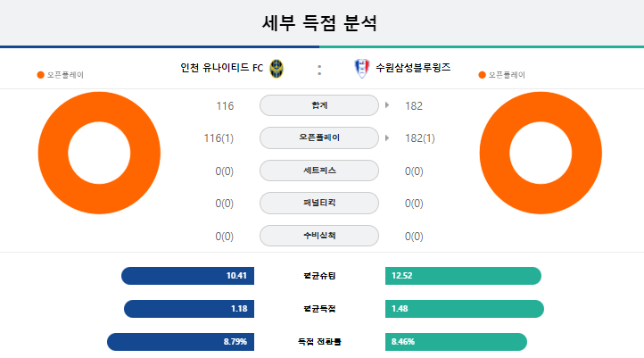Viewport: 644px width, 358px height.
Task: Click the Incheon United FC crest icon
Action: (277, 69)
